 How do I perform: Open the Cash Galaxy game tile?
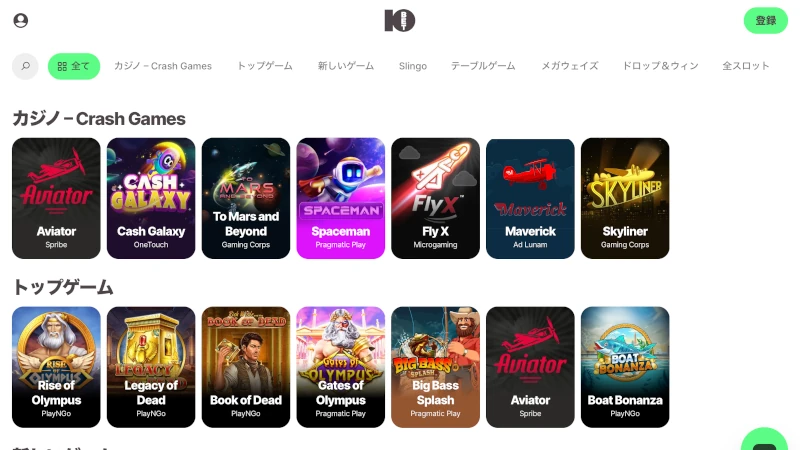tap(151, 198)
